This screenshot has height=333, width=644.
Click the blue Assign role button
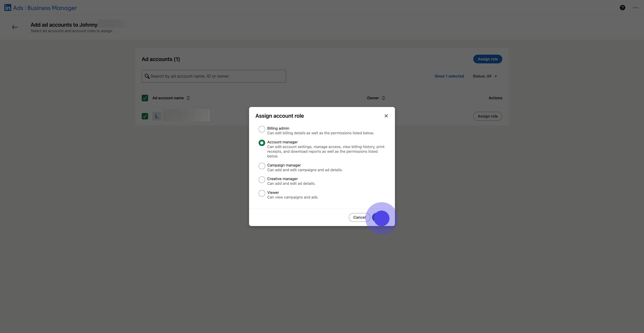pos(487,59)
